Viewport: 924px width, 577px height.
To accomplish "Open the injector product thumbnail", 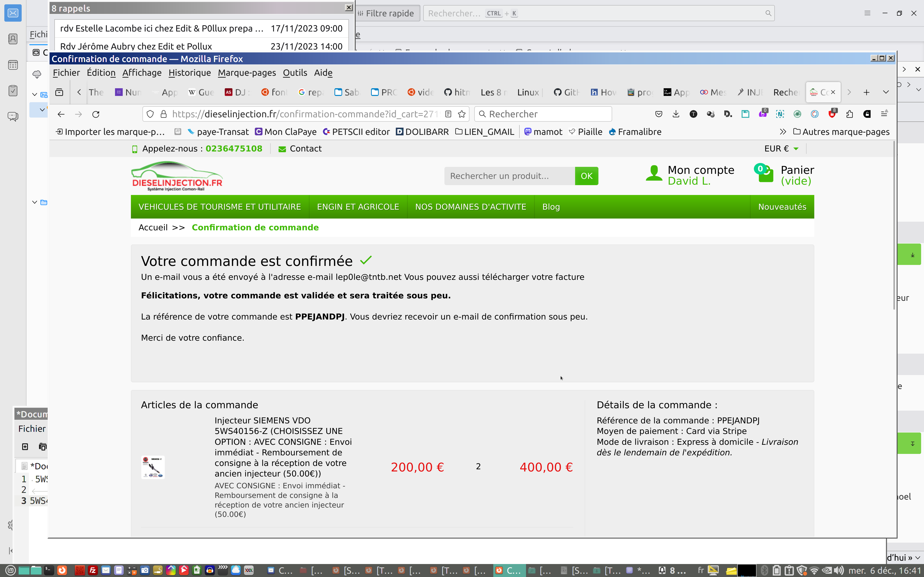I will 153,467.
